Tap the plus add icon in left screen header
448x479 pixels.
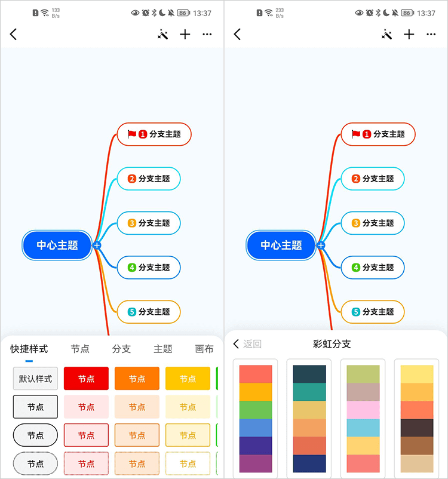click(185, 35)
